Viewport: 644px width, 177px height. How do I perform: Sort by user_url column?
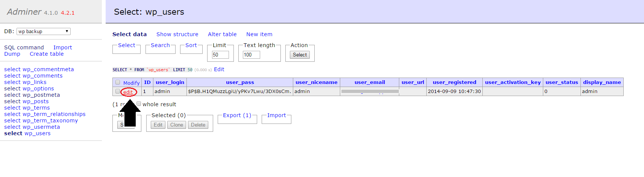click(x=413, y=82)
